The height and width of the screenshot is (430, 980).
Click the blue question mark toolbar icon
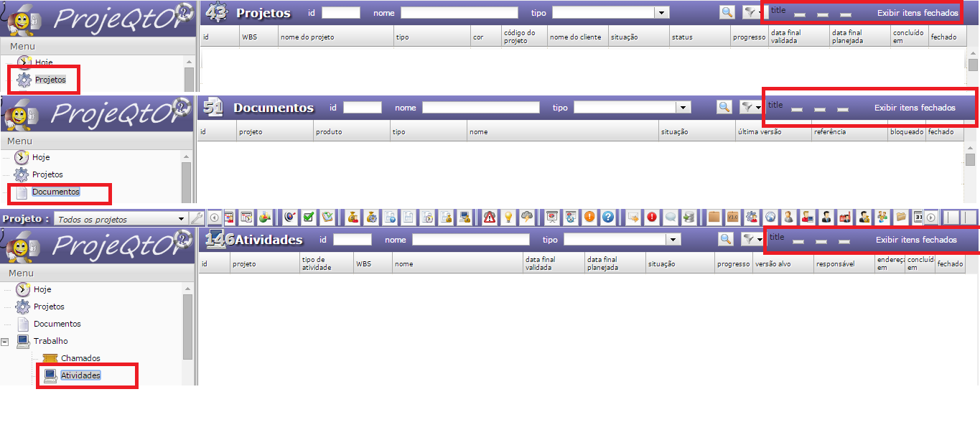click(x=608, y=217)
